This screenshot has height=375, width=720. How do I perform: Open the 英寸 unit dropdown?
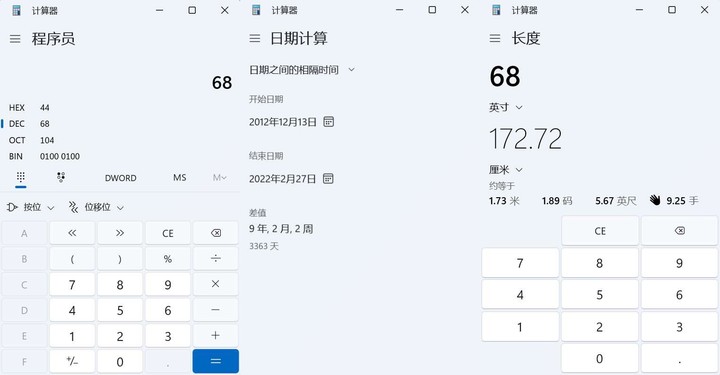pos(506,107)
